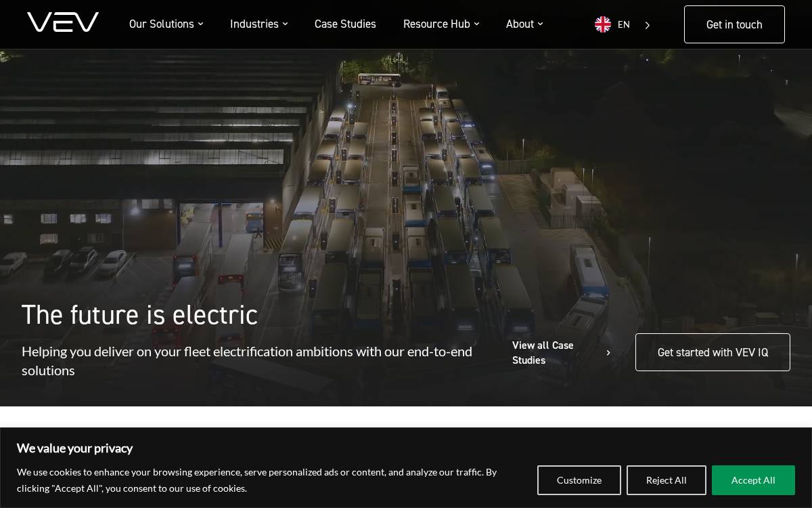Screen dimensions: 812x508
Task: Reject all cookies
Action: pos(667,480)
